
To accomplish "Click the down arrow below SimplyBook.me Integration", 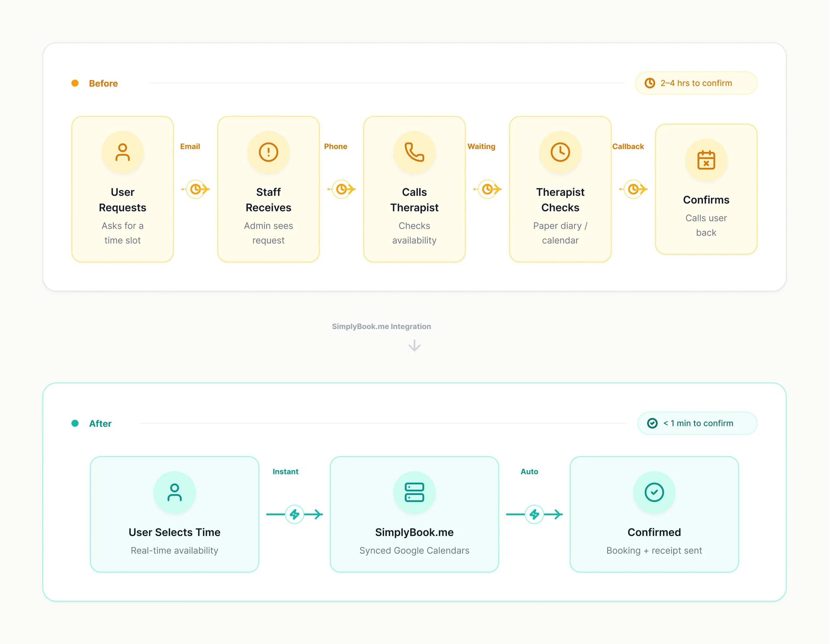I will [414, 345].
